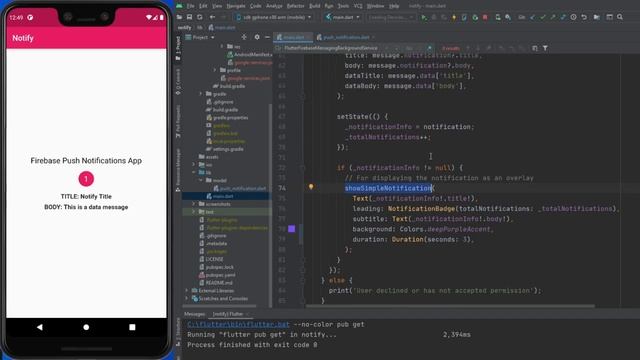This screenshot has width=640, height=360.
Task: Hide the Project panel with minus icon
Action: coord(267,37)
